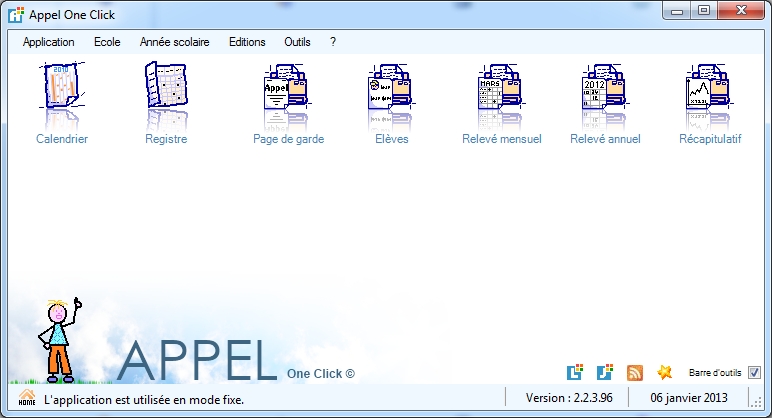Open the Récapitulatif chart report icon

coord(709,86)
